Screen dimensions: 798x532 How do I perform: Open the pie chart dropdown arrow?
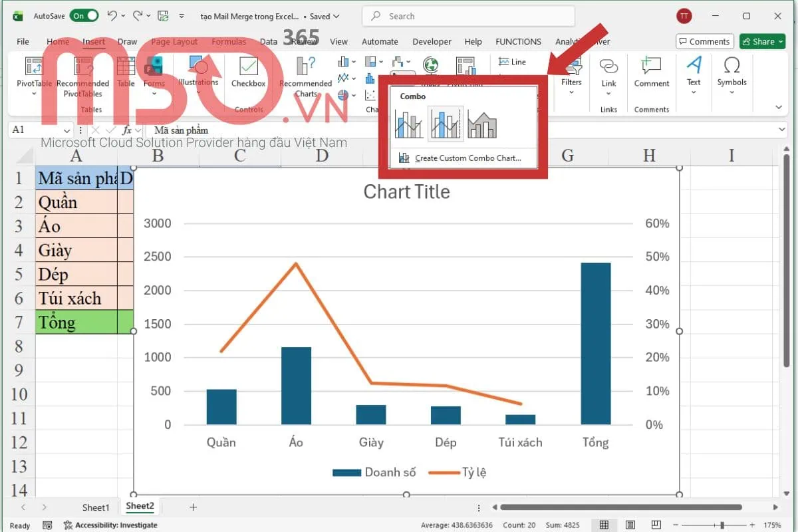352,95
